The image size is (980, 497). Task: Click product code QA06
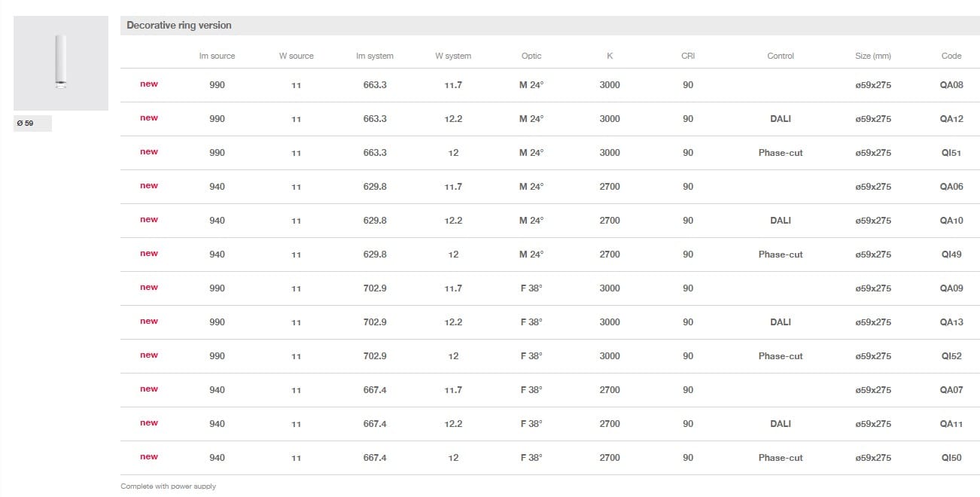pos(951,187)
